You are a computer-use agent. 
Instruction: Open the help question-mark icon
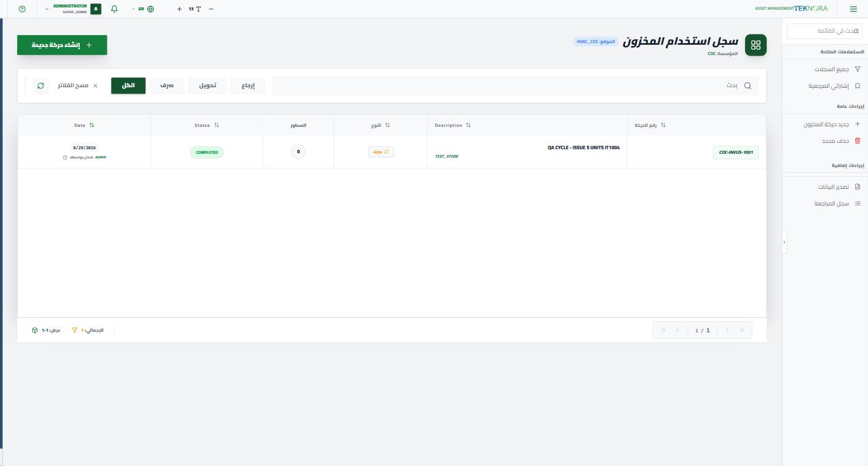click(x=22, y=9)
